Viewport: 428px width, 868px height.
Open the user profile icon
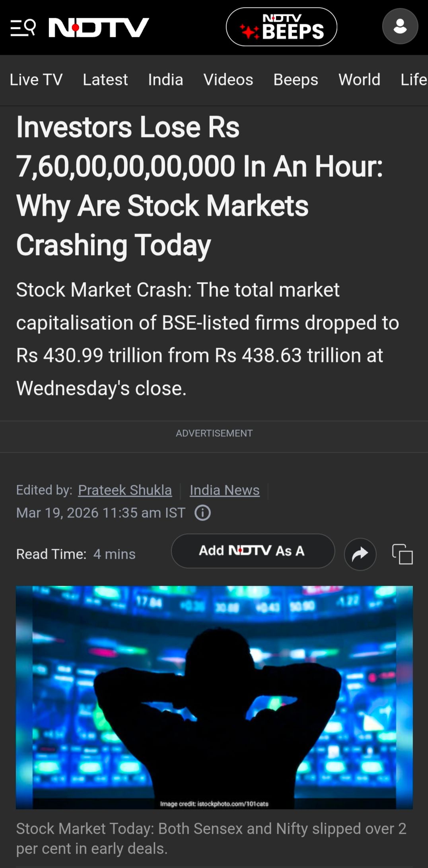point(400,27)
